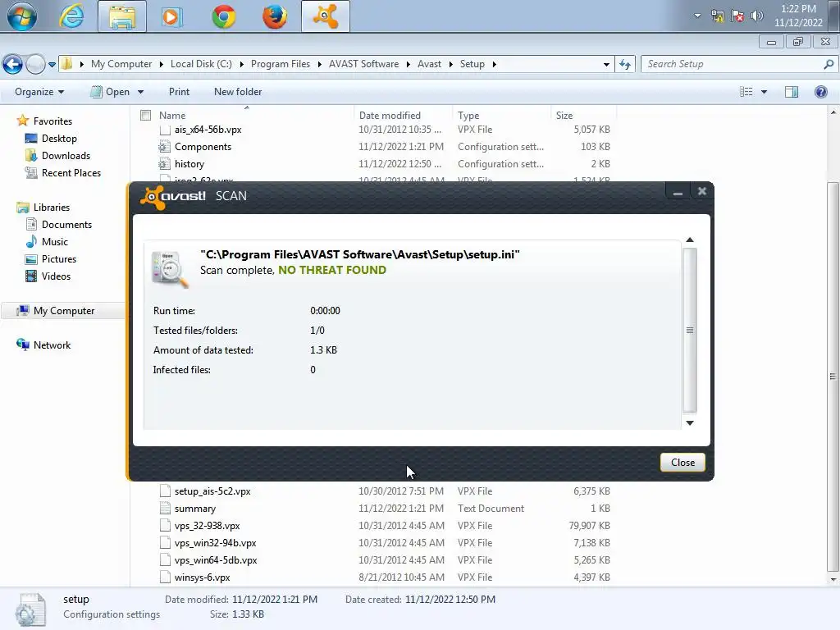Refresh the Setup folder view
840x630 pixels.
624,64
